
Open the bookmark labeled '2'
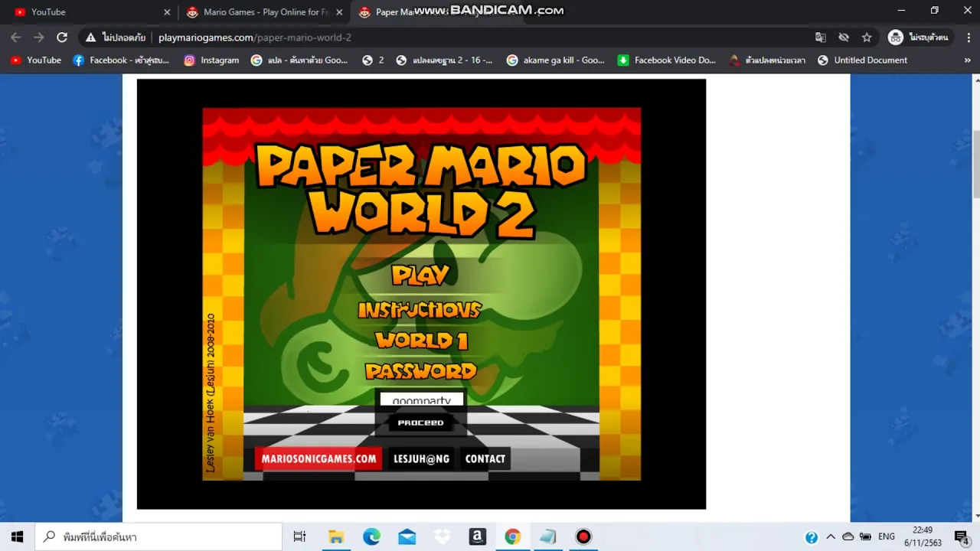373,60
